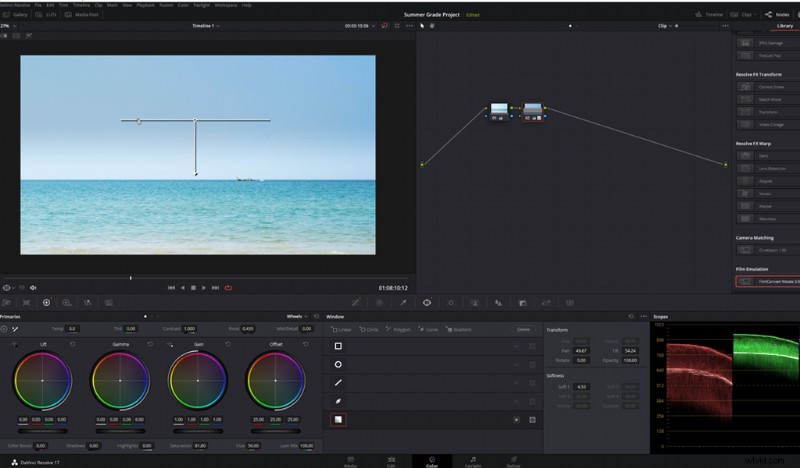Enable the square Linear window row

[338, 346]
